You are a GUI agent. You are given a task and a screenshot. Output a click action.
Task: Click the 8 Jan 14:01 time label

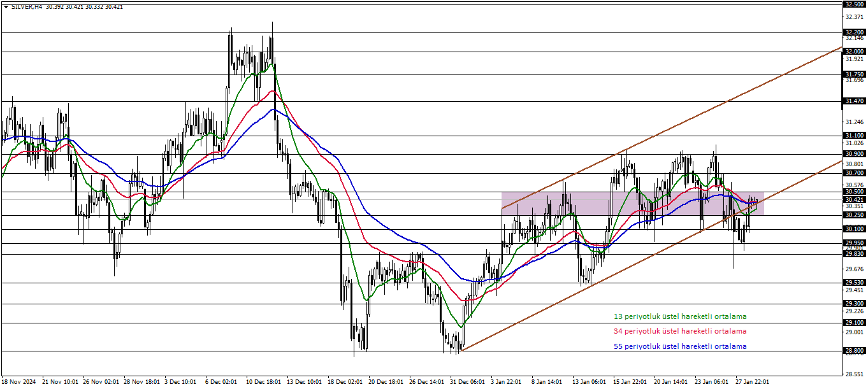click(x=548, y=382)
